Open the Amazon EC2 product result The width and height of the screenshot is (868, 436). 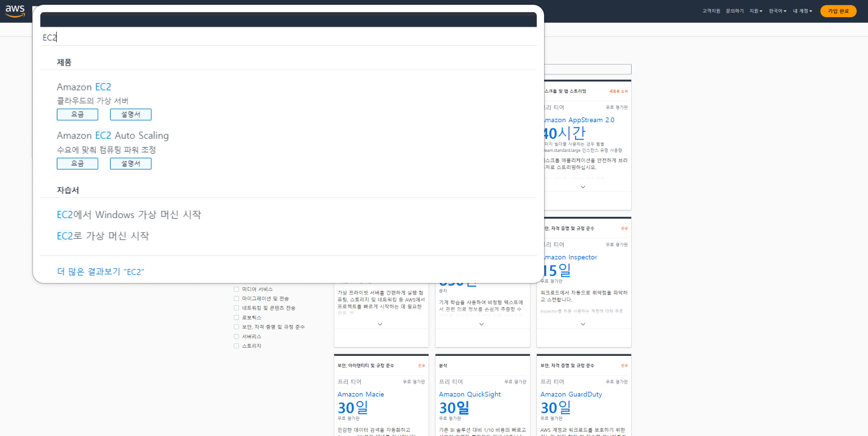point(84,87)
